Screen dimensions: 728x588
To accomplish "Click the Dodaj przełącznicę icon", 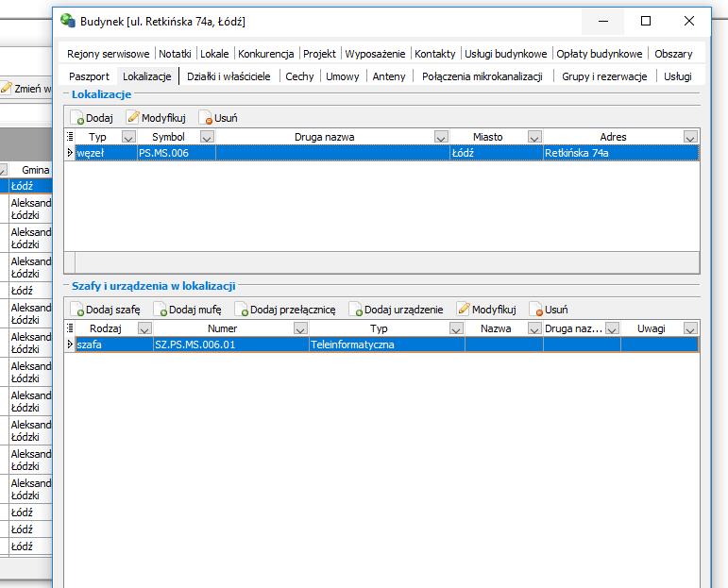I will 242,310.
